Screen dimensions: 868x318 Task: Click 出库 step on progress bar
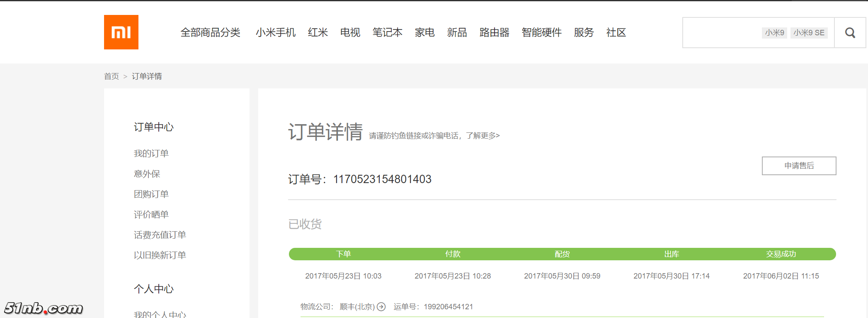tap(672, 254)
